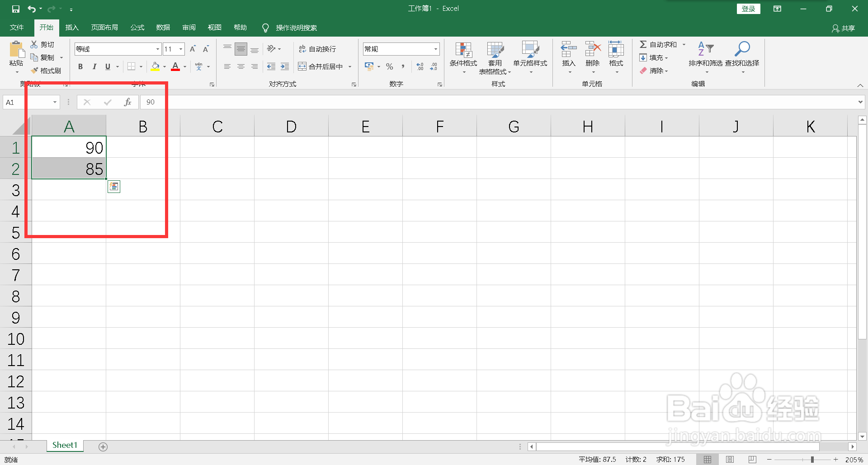Collapse the ribbon
The width and height of the screenshot is (868, 465).
pyautogui.click(x=860, y=85)
